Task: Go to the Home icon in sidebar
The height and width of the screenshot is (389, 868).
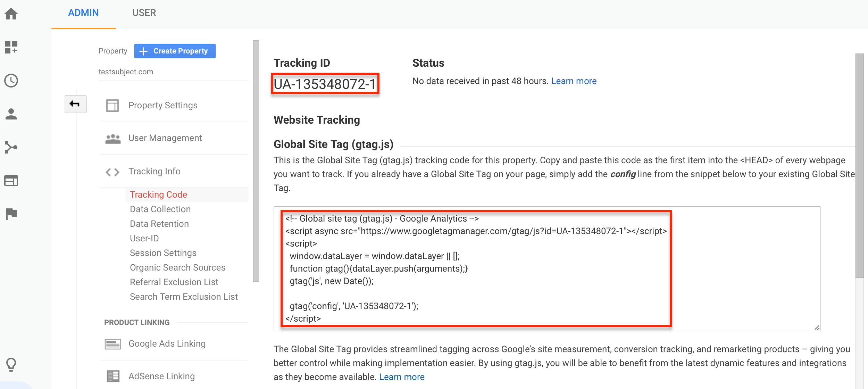Action: 11,14
